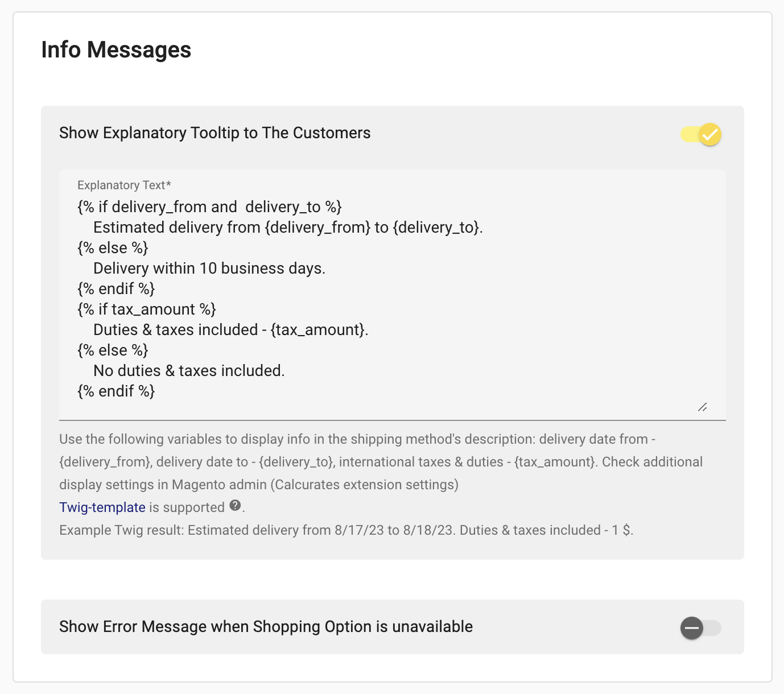The image size is (784, 694).
Task: Click the 'Show Explanatory Tooltip to The Customers' label
Action: [x=215, y=133]
